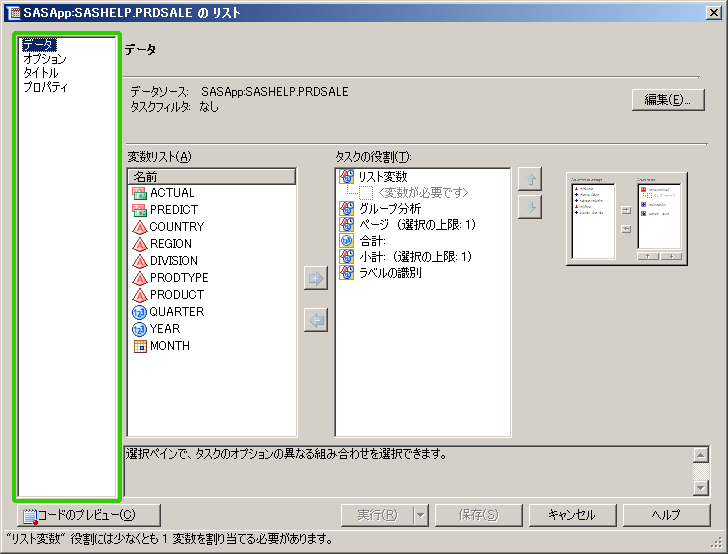Switch to プロパティ in the selection pane
Screen dimensions: 728x554
click(x=45, y=87)
